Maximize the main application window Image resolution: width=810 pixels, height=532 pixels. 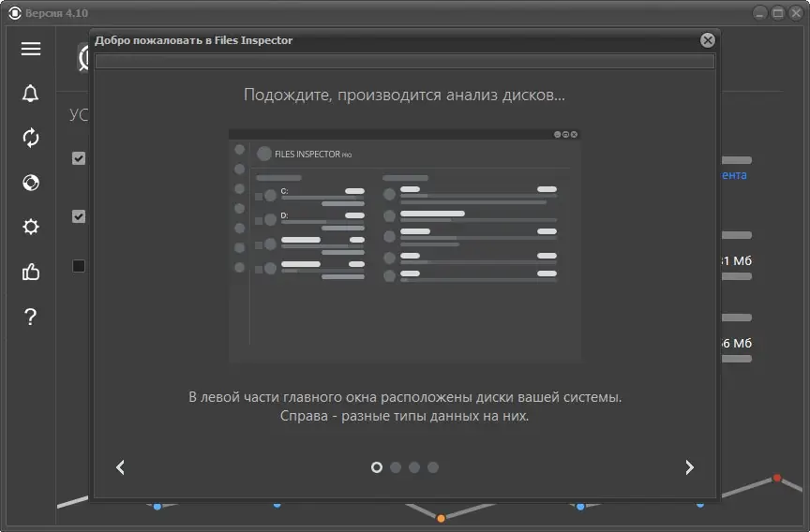pos(777,13)
